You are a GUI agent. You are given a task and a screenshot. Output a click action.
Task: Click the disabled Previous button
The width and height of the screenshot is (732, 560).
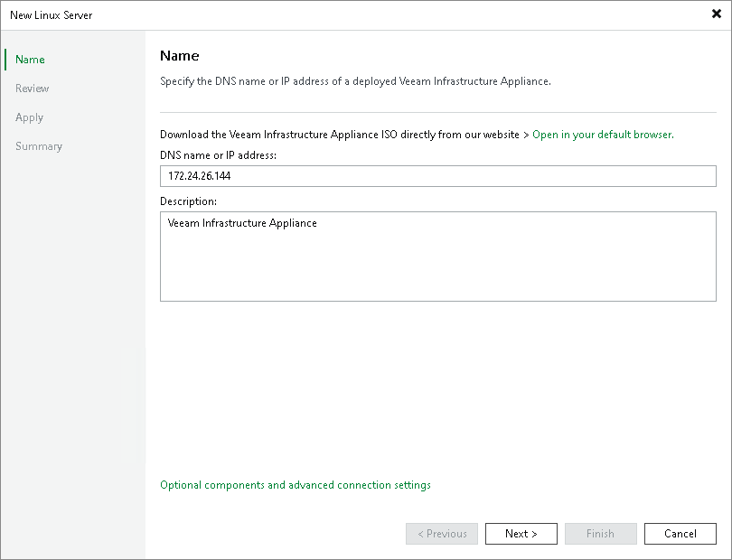pos(441,533)
